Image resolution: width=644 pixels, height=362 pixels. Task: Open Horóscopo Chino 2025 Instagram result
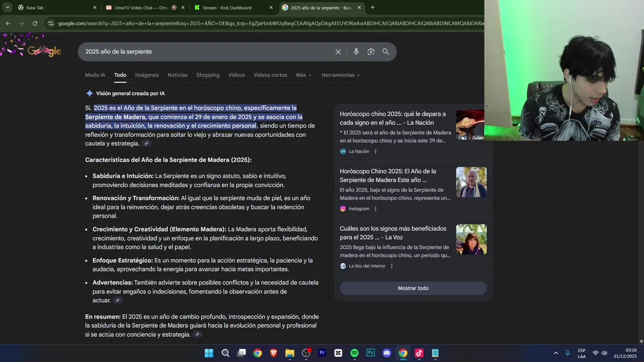(x=388, y=175)
